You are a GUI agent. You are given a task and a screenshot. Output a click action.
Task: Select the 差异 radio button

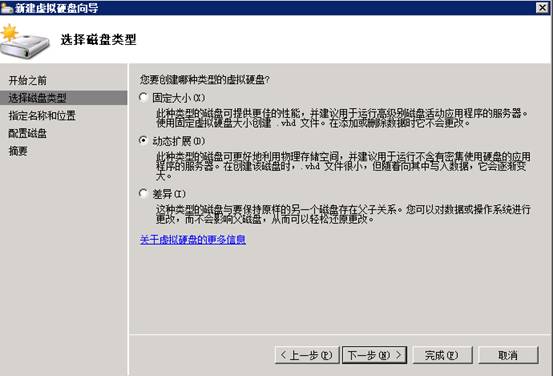(x=143, y=193)
